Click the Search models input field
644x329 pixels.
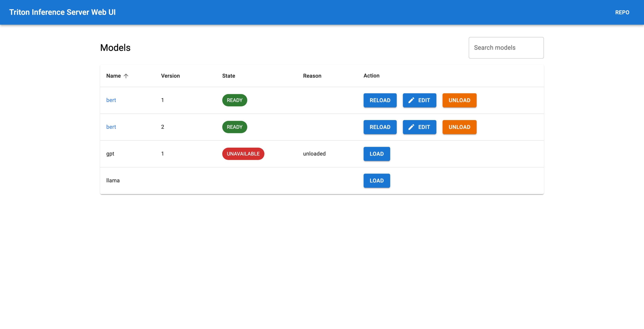(506, 48)
